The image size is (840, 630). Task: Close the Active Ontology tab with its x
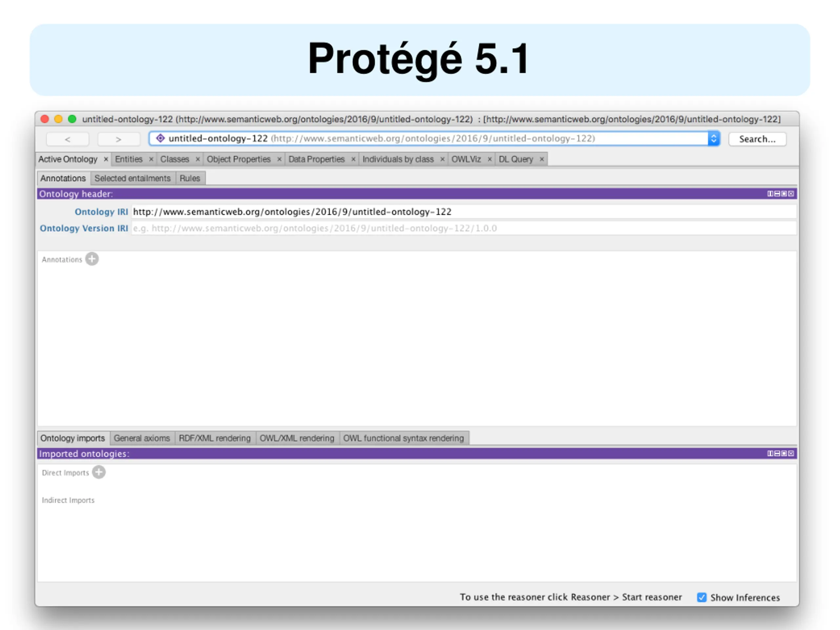106,159
